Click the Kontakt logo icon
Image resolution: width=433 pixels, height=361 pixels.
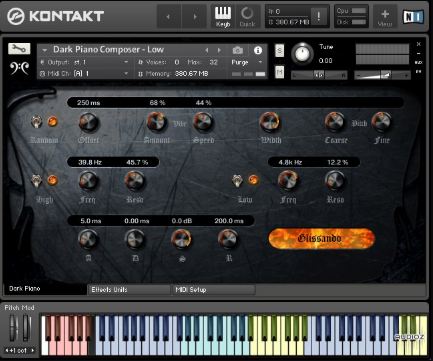[16, 16]
